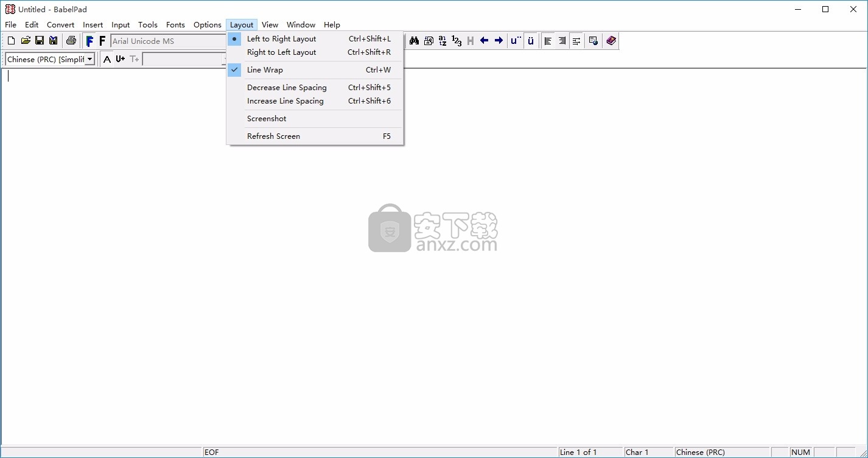
Task: Print the document via printer icon
Action: 71,41
